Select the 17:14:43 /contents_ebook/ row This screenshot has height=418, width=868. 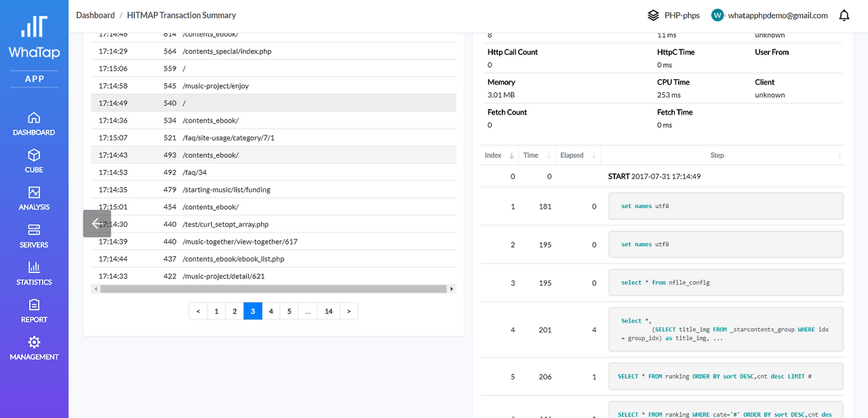coord(273,155)
